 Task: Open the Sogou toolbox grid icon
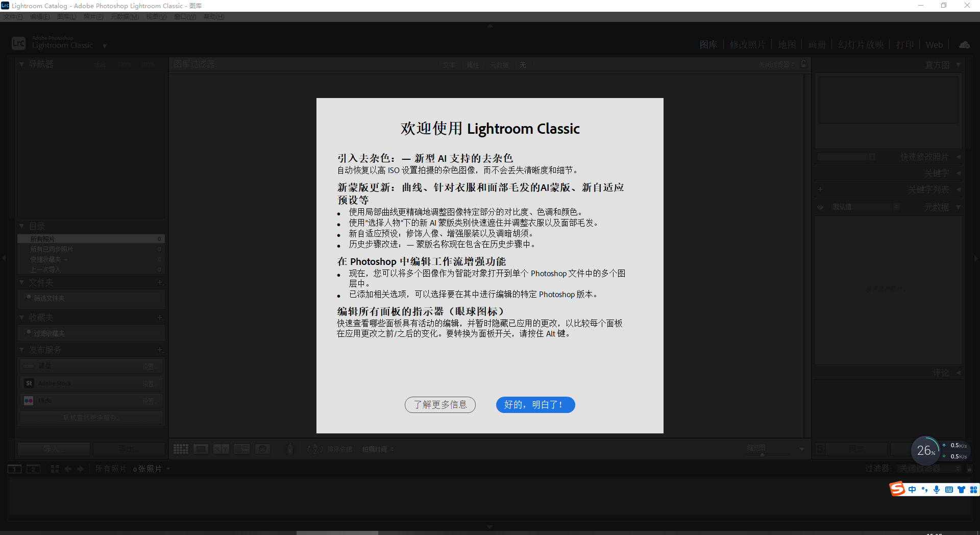click(x=973, y=490)
